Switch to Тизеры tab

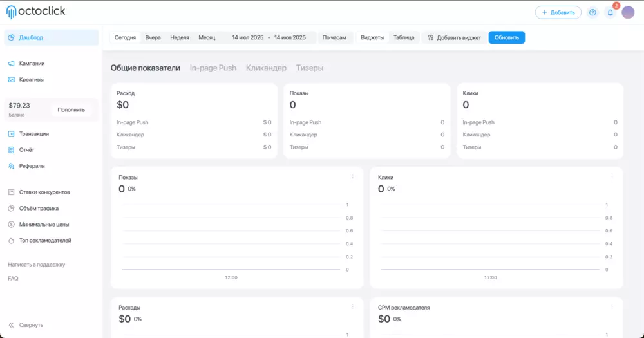point(310,68)
